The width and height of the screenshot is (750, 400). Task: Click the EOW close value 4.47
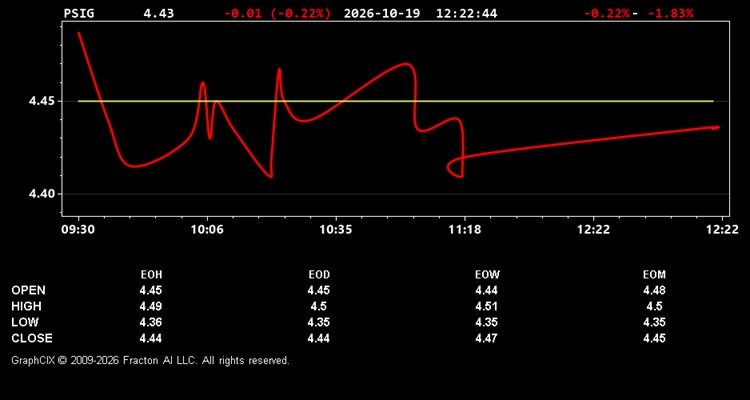coord(486,338)
